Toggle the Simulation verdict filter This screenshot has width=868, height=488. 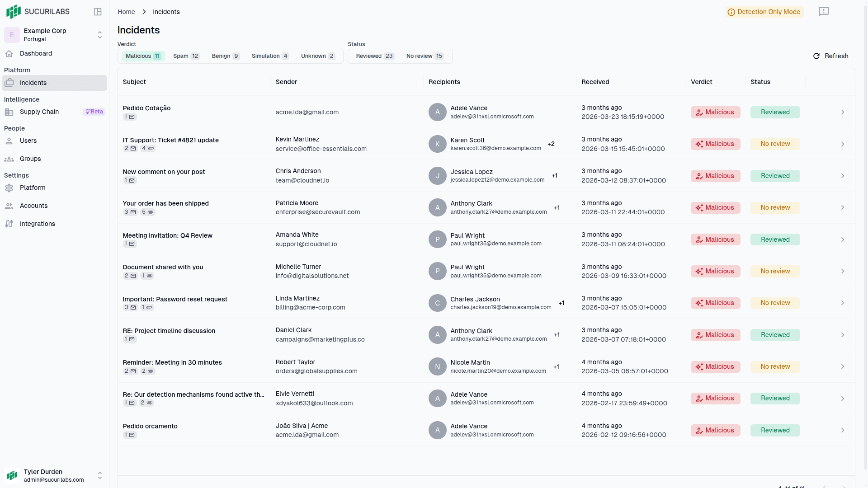(270, 56)
